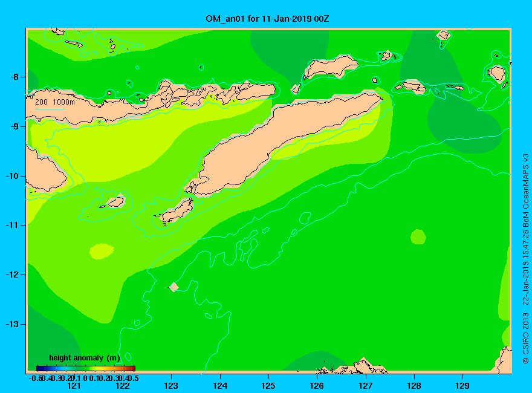Click the 124 longitude axis label
The height and width of the screenshot is (393, 532).
(220, 386)
